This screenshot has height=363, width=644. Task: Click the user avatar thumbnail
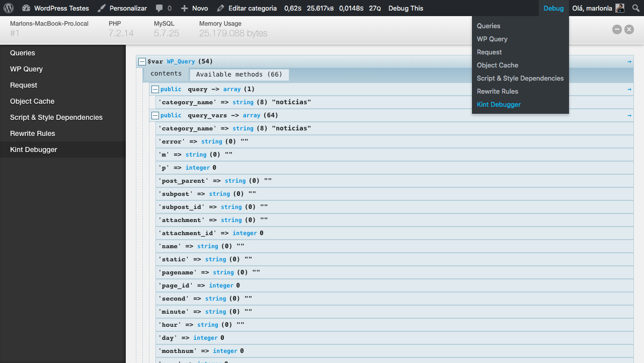click(620, 8)
